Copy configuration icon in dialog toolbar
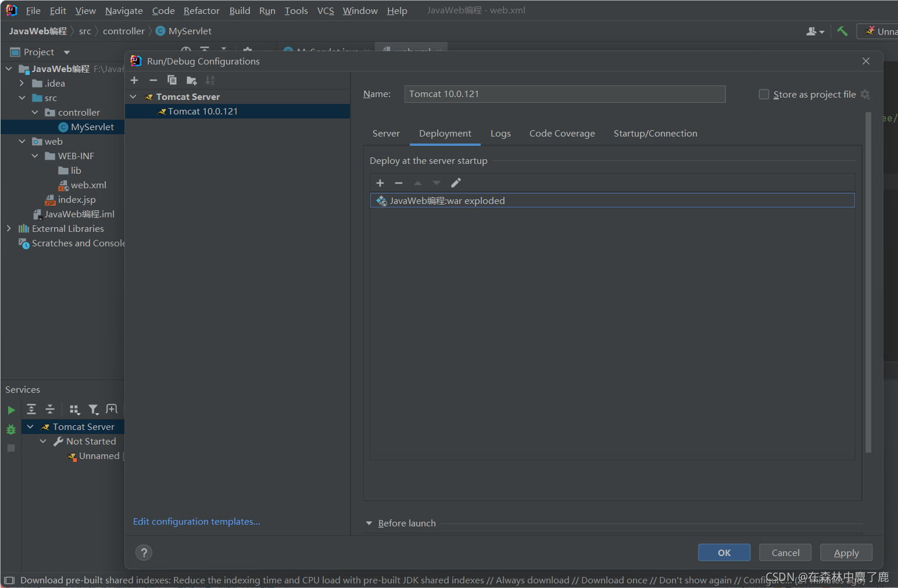898x588 pixels. [x=172, y=80]
